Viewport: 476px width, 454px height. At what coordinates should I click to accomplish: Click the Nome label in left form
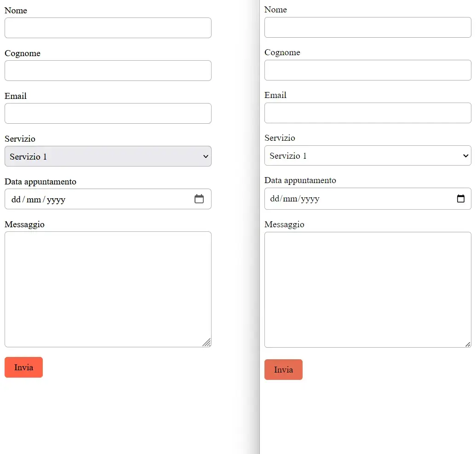click(16, 10)
